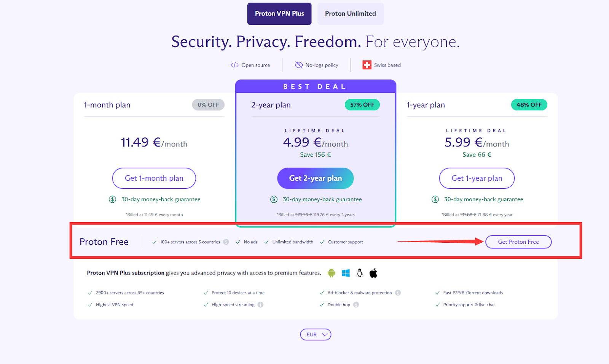The width and height of the screenshot is (609, 364).
Task: Click the No-logs policy crossed-eye icon
Action: pyautogui.click(x=299, y=65)
